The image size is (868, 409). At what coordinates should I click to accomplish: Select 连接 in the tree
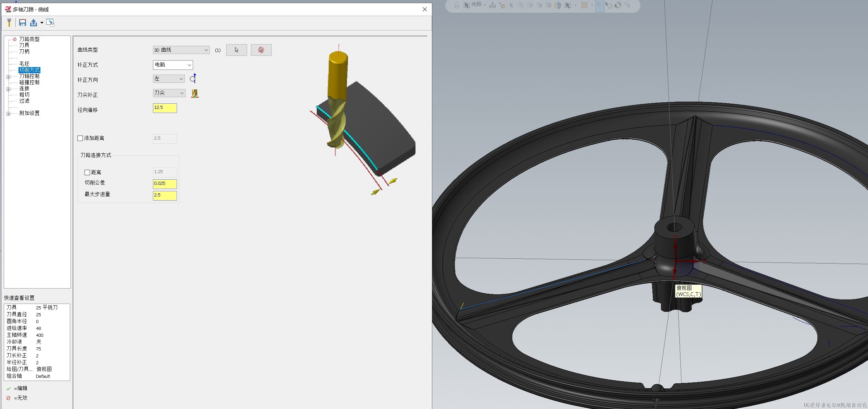pyautogui.click(x=24, y=88)
